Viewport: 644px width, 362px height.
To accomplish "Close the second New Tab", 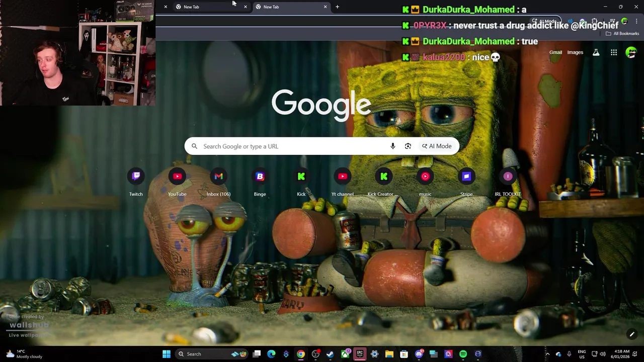I will click(325, 7).
